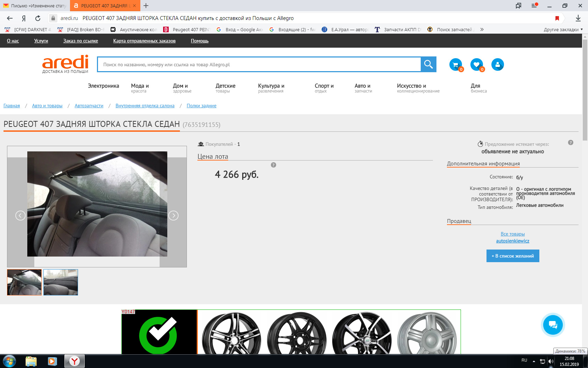
Task: Go back with browser back arrow
Action: click(10, 18)
